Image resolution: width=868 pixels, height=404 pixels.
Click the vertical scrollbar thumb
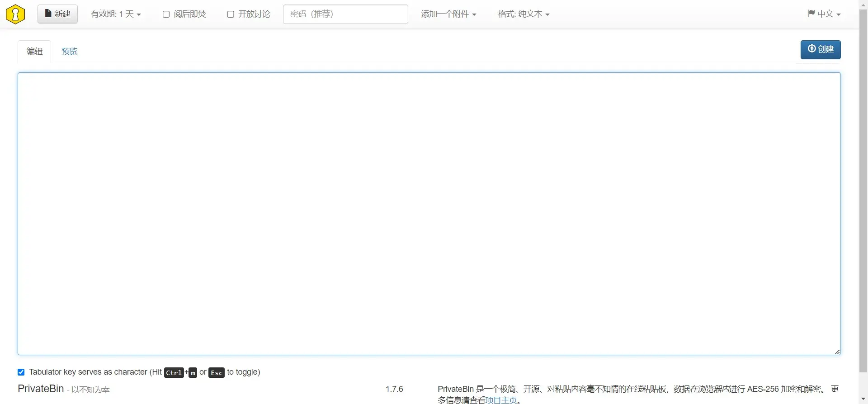(x=863, y=190)
